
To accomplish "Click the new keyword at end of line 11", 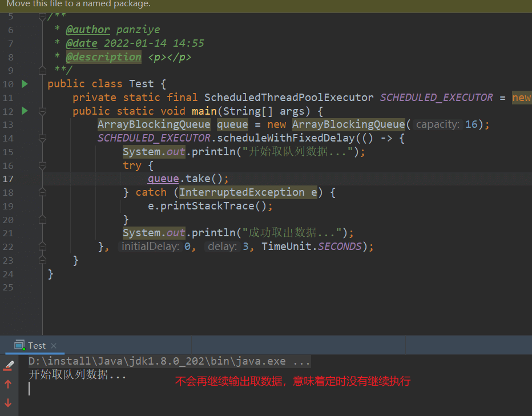I will 522,98.
